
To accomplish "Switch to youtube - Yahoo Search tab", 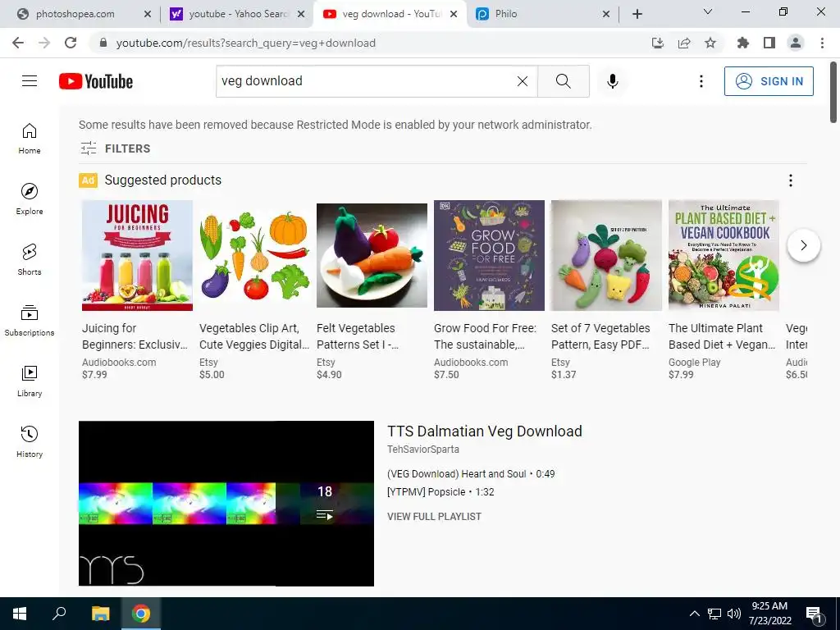I will click(x=239, y=14).
